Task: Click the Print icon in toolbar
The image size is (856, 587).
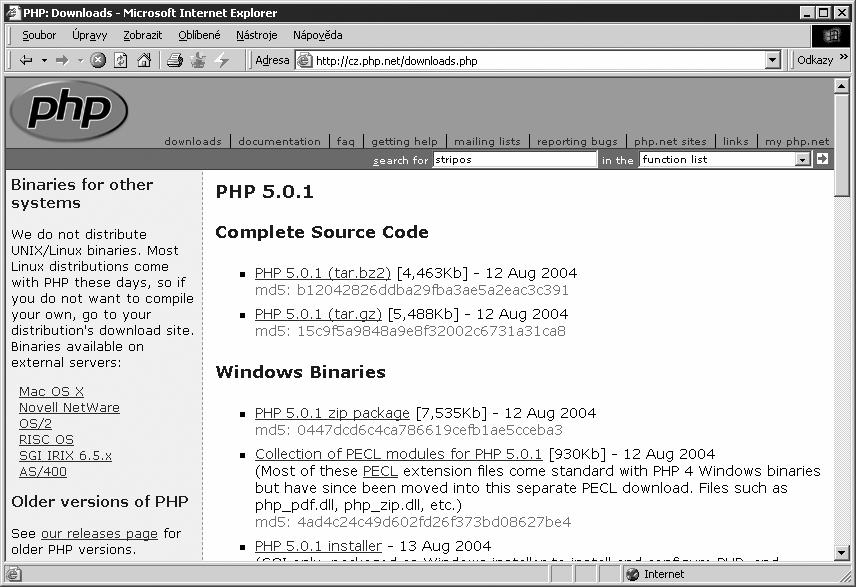Action: tap(175, 60)
